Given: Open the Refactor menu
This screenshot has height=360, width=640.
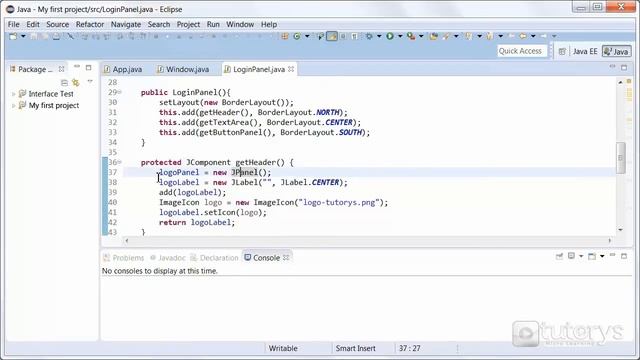Looking at the screenshot, I should coord(90,24).
